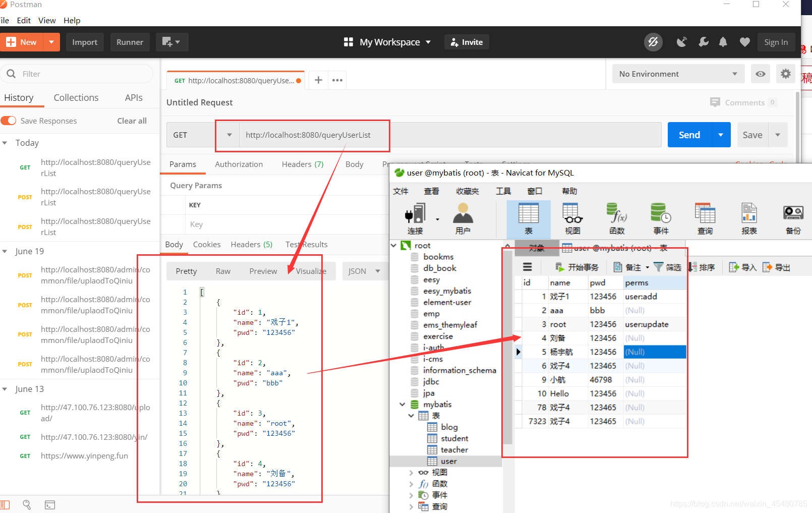Click the Runner button

pos(130,42)
